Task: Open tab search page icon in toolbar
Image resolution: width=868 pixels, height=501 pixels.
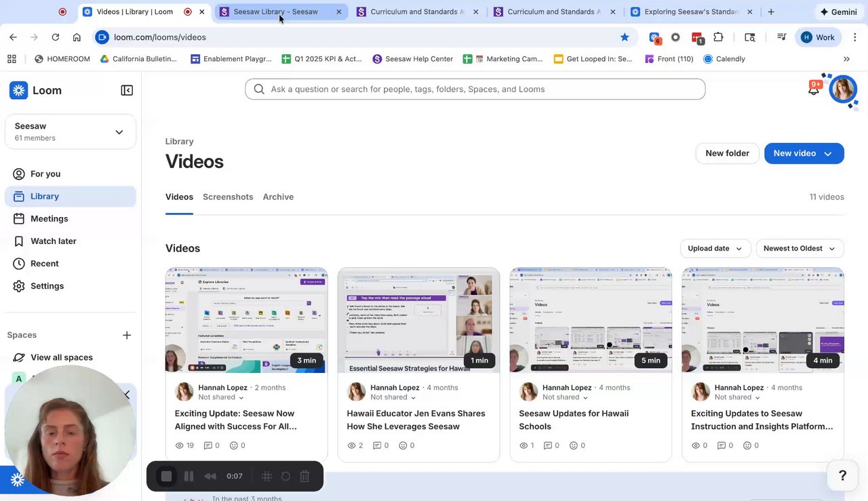Action: pos(749,37)
